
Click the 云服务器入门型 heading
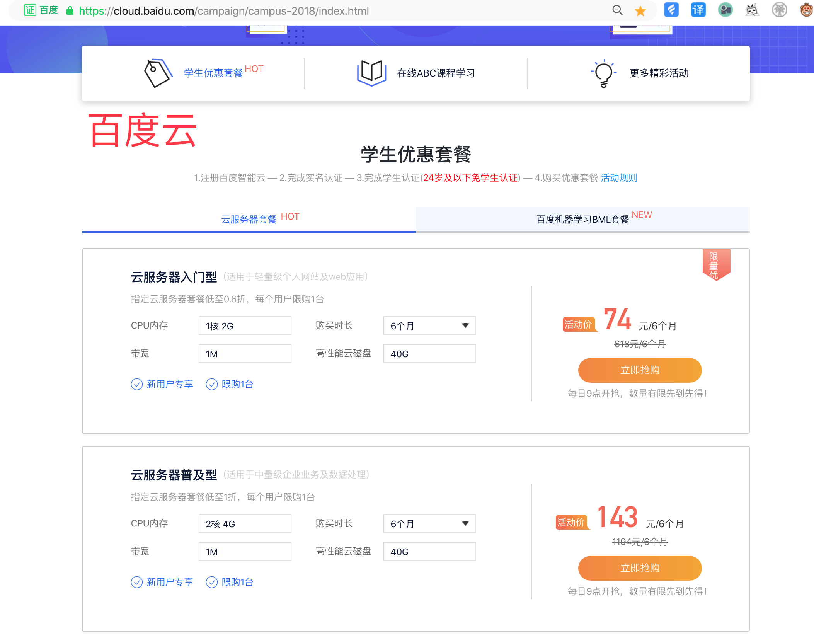click(x=174, y=277)
